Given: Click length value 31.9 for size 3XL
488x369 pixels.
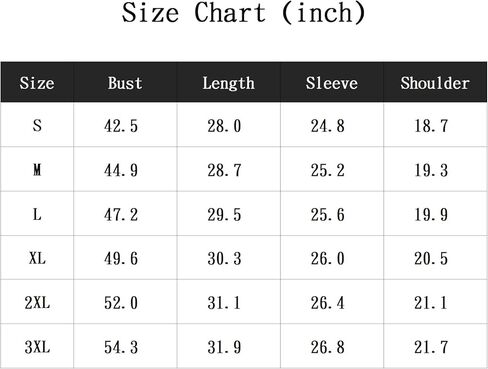Looking at the screenshot, I should pos(224,347).
